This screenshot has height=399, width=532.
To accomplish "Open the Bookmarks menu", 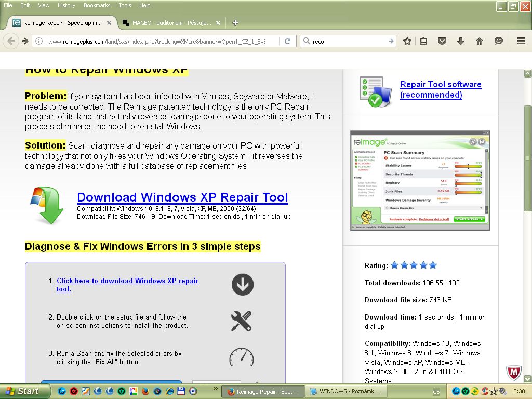I will point(97,5).
